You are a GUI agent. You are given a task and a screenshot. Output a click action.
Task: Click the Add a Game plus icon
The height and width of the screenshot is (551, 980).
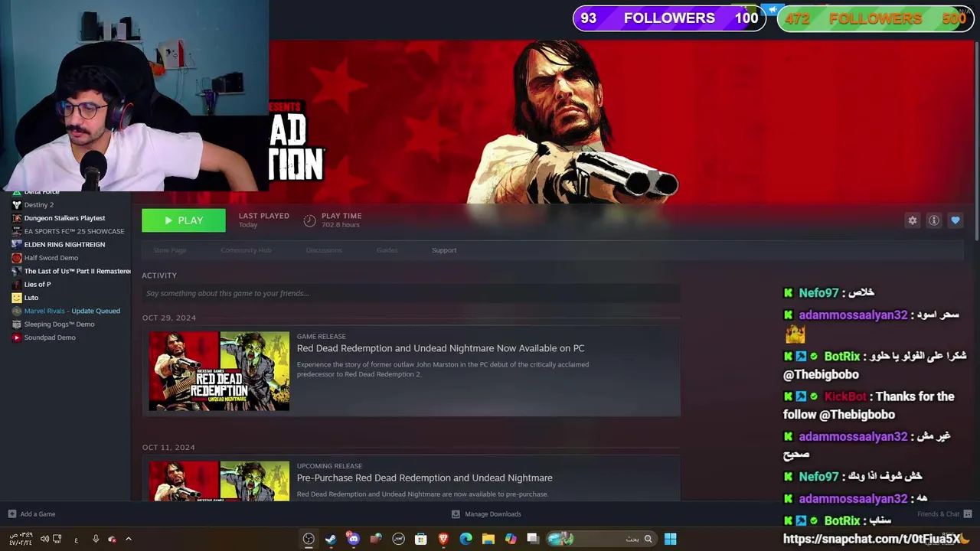click(11, 514)
